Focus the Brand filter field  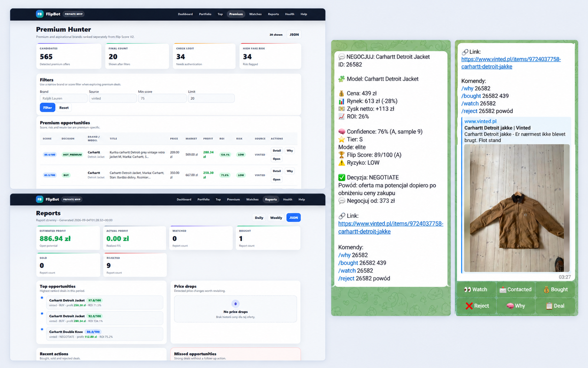[x=63, y=98]
